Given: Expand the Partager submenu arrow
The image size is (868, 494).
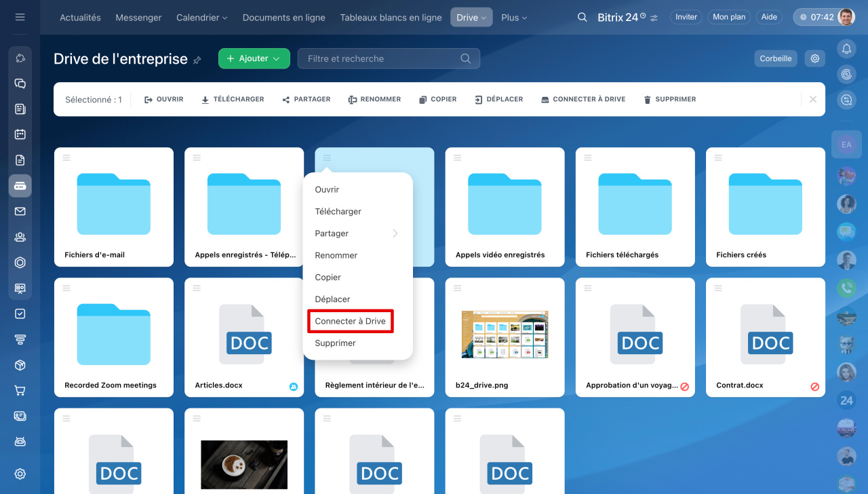Looking at the screenshot, I should tap(395, 233).
